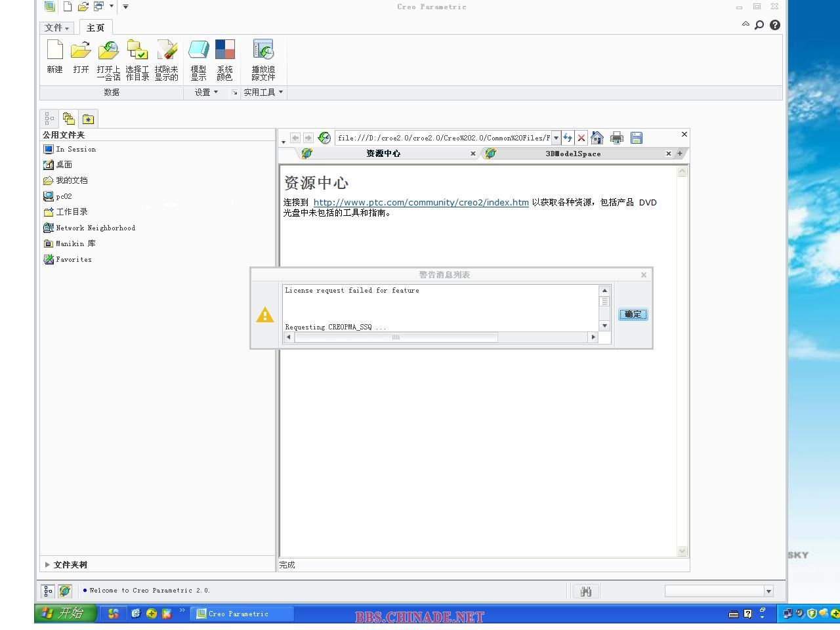This screenshot has width=840, height=630.
Task: Click browser history clock icon
Action: 324,138
